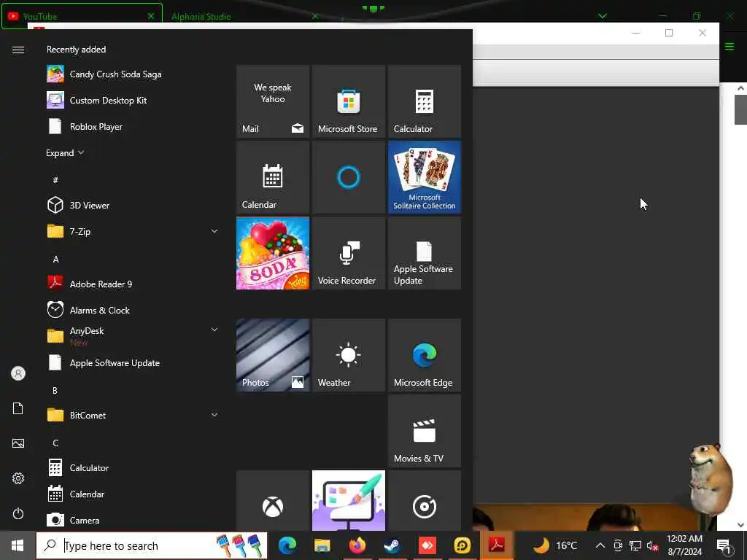Expand the recently added list
This screenshot has height=560, width=747.
[65, 153]
